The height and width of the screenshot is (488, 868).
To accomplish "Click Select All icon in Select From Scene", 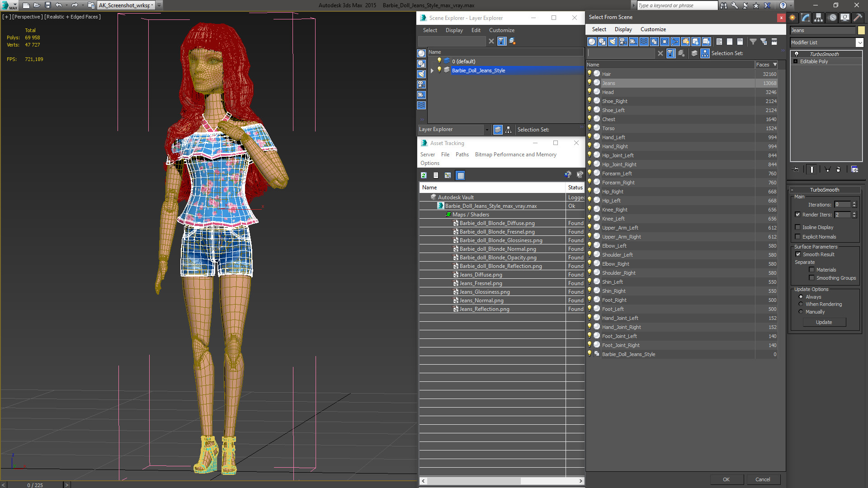I will 719,42.
